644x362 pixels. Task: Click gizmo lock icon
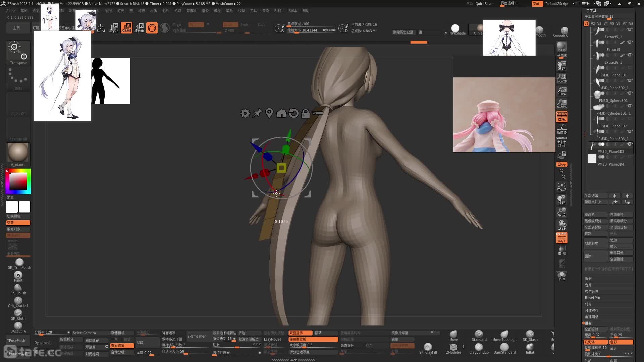coord(305,113)
